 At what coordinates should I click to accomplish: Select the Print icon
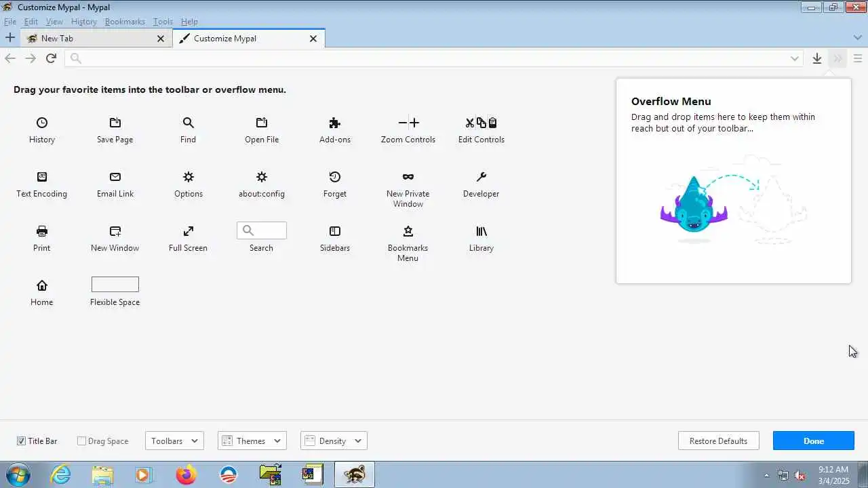click(x=42, y=231)
